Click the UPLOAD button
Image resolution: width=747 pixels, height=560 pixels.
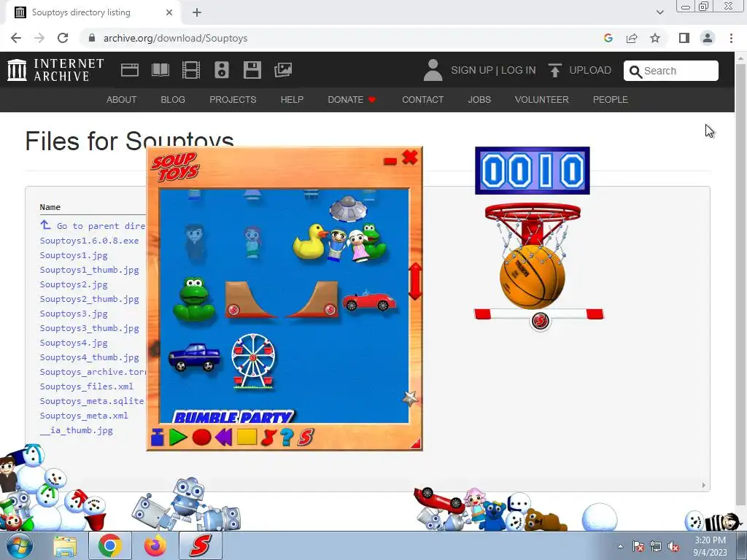tap(579, 70)
